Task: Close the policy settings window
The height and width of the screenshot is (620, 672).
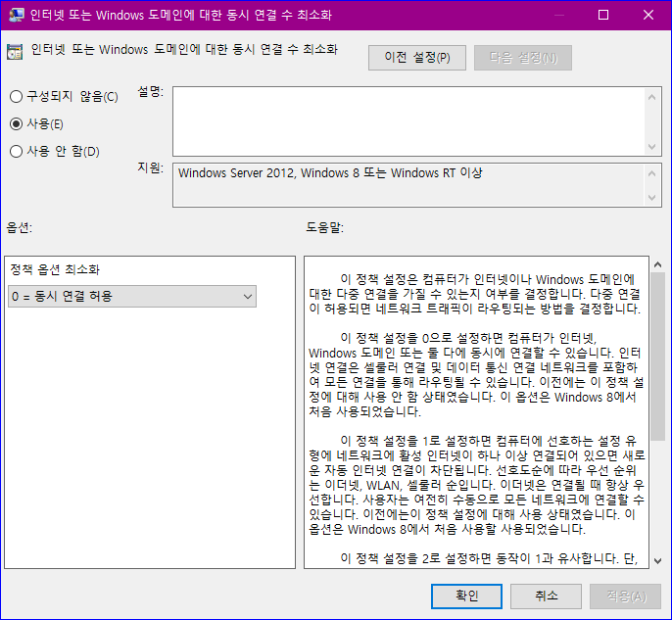Action: 648,15
